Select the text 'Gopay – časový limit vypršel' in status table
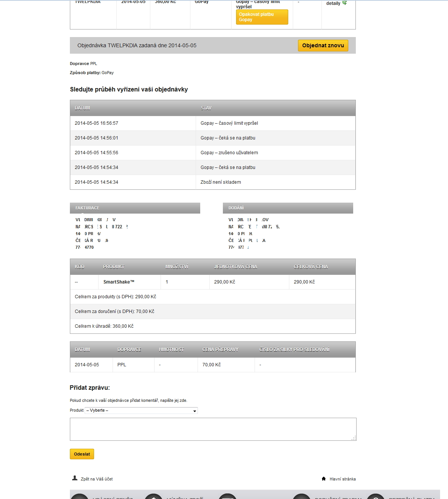The width and height of the screenshot is (448, 499). point(229,123)
